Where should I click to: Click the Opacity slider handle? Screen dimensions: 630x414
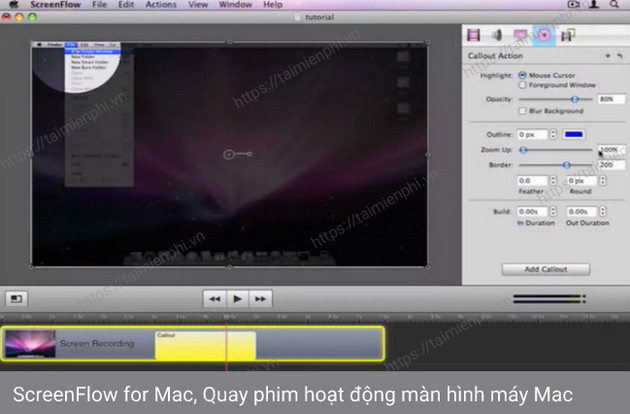[x=575, y=99]
